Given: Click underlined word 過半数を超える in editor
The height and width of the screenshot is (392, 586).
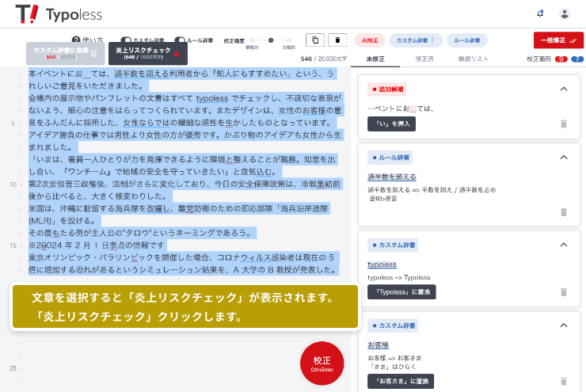Looking at the screenshot, I should click(141, 74).
